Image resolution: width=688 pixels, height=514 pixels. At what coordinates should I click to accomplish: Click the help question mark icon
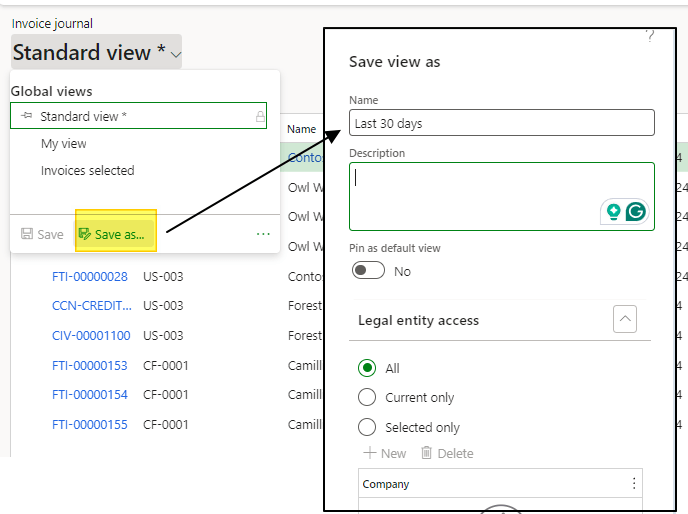(x=649, y=36)
